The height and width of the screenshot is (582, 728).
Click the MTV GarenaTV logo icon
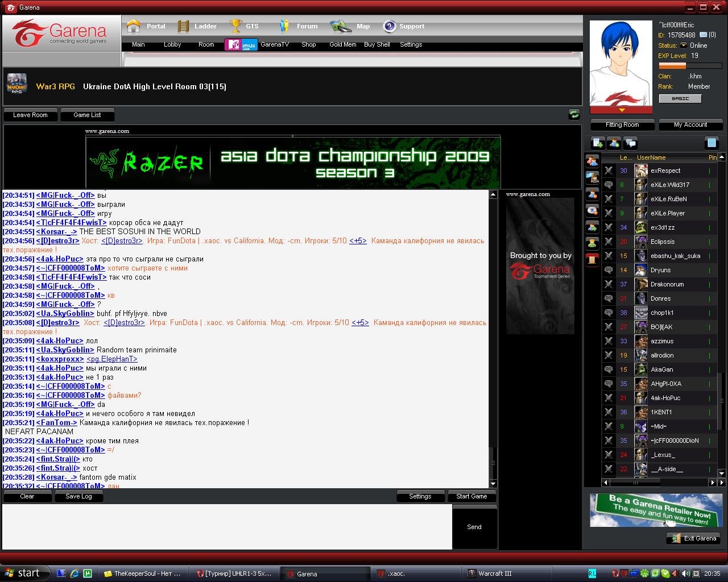pyautogui.click(x=241, y=44)
